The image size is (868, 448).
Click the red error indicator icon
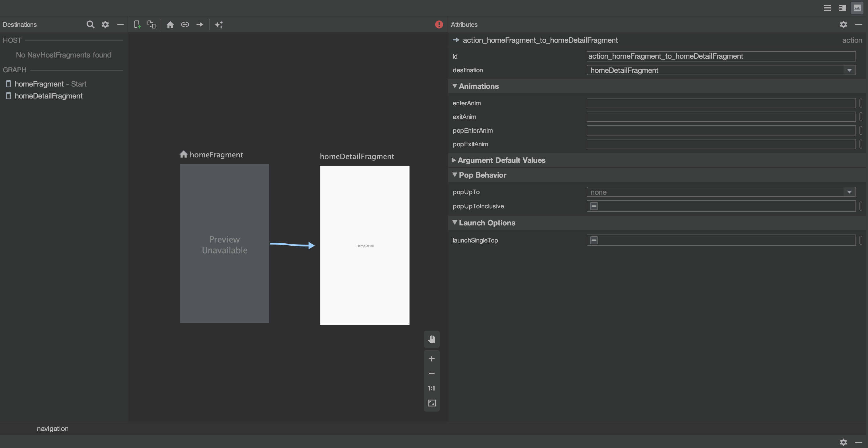coord(439,24)
